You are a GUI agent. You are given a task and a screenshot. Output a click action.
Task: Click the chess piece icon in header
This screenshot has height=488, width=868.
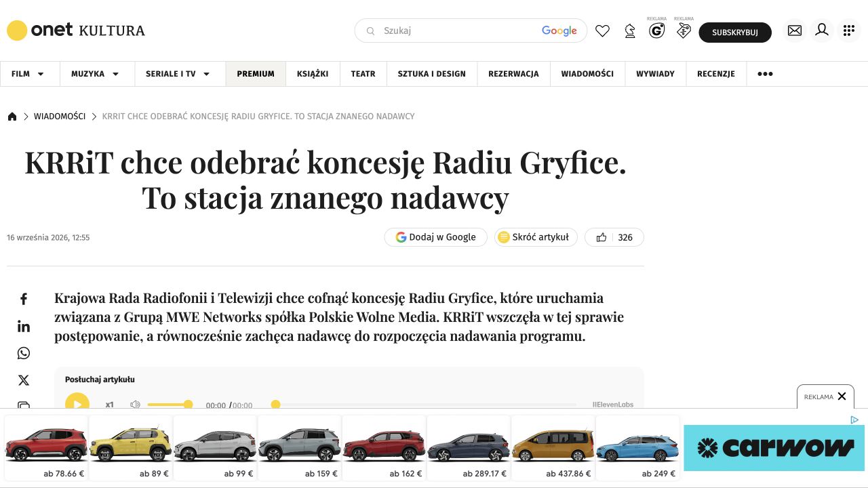pyautogui.click(x=630, y=31)
